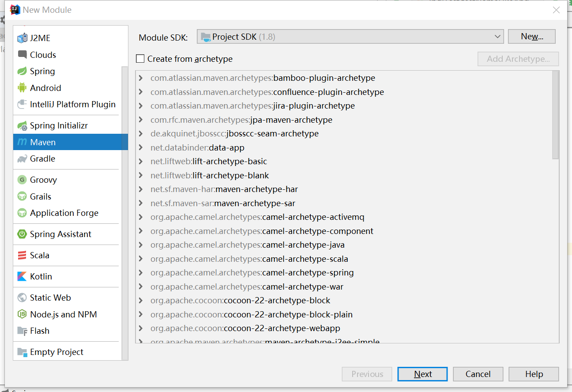
Task: Select camel-archetype-spring row text
Action: (252, 273)
